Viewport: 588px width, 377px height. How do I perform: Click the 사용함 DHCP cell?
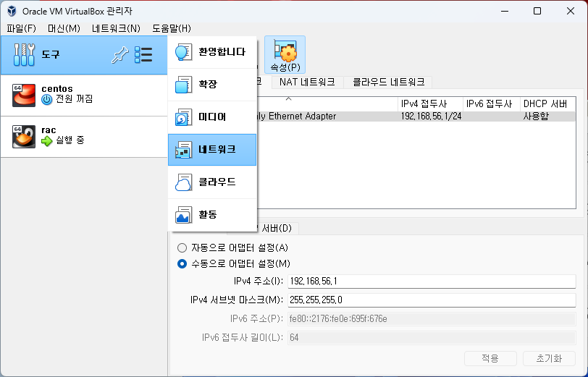(537, 117)
